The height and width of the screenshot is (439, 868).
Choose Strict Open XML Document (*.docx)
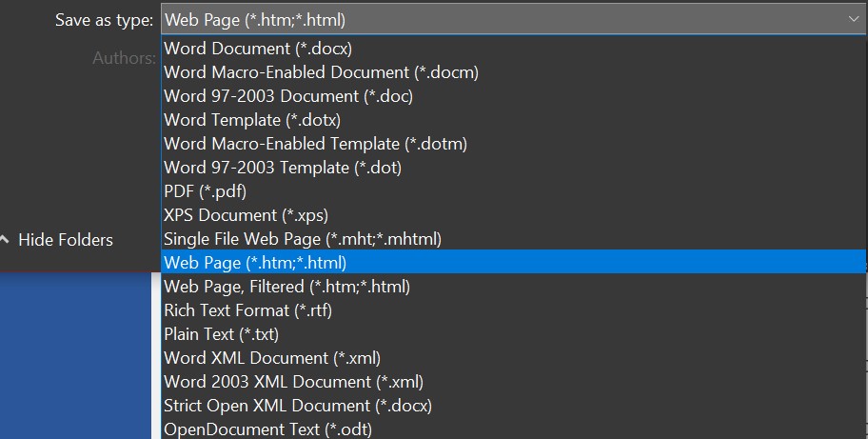click(298, 406)
